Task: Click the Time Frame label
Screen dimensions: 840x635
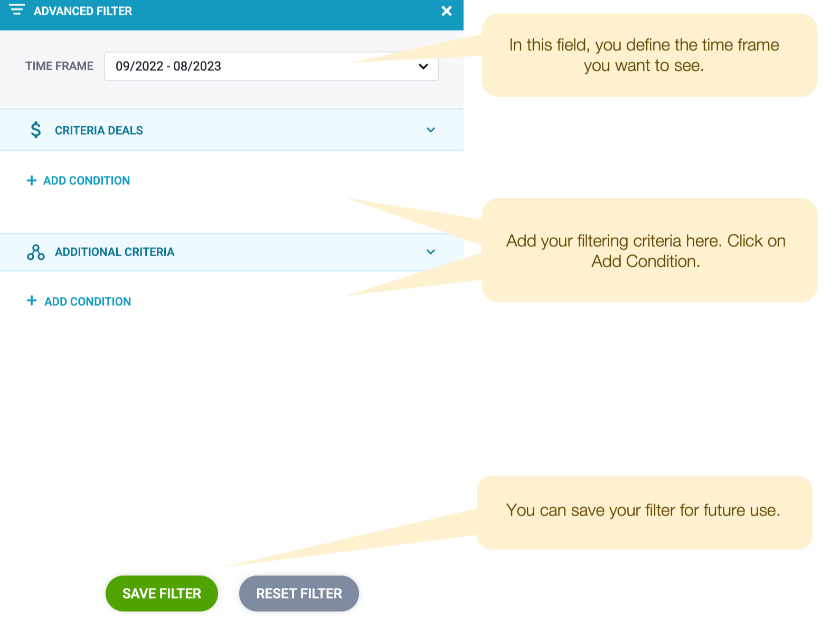Action: [x=59, y=66]
